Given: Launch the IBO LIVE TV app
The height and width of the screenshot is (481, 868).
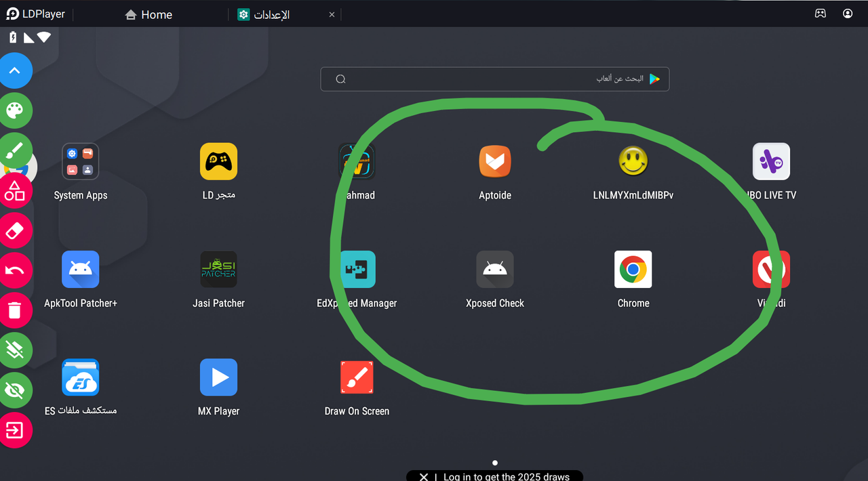Looking at the screenshot, I should coord(771,161).
